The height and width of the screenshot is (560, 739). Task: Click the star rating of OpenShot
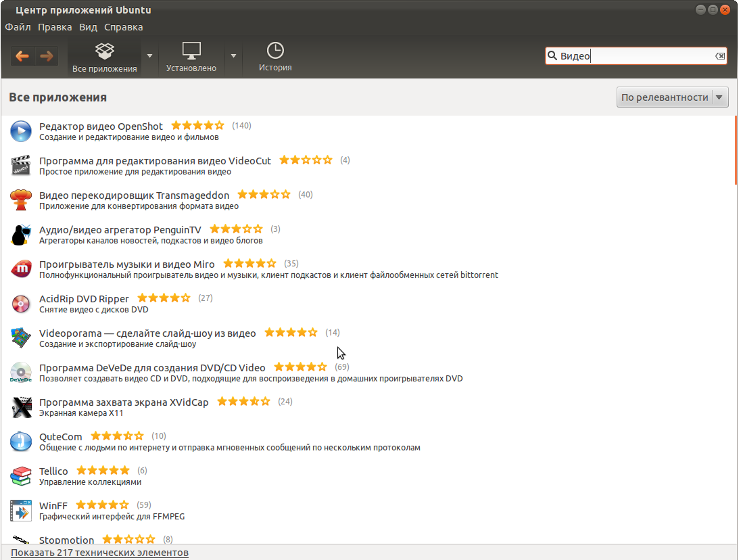(197, 125)
